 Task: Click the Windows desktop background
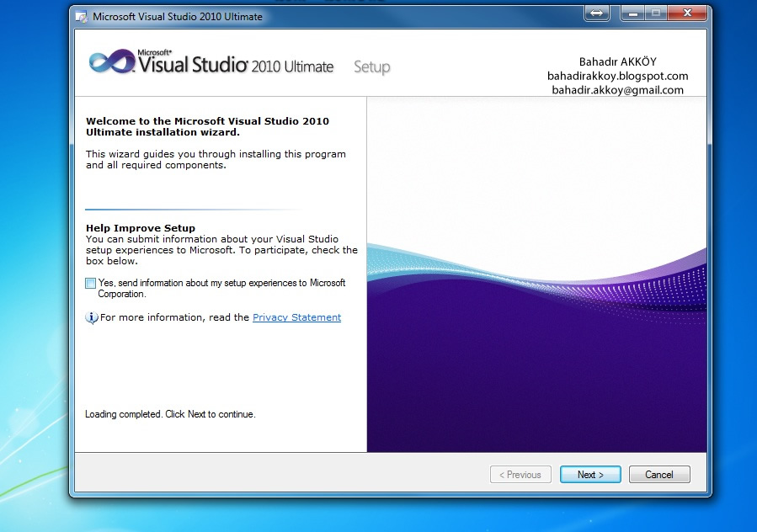(x=34, y=505)
